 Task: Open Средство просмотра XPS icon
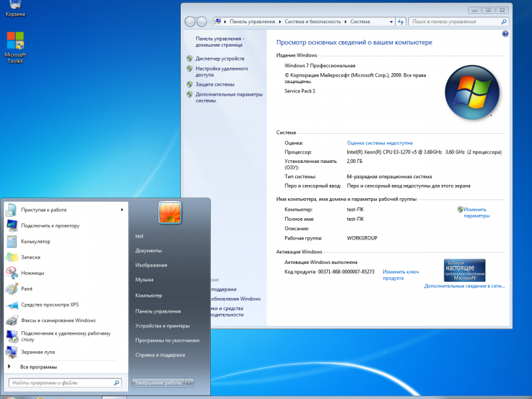[x=12, y=305]
